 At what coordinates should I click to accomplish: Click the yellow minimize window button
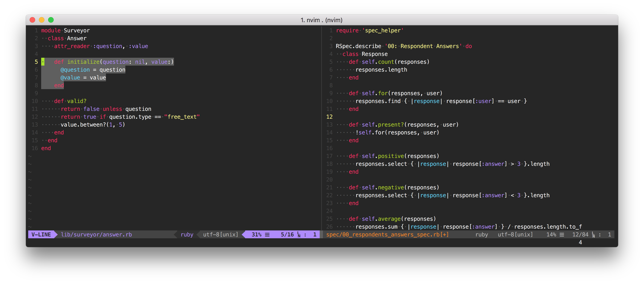(41, 20)
